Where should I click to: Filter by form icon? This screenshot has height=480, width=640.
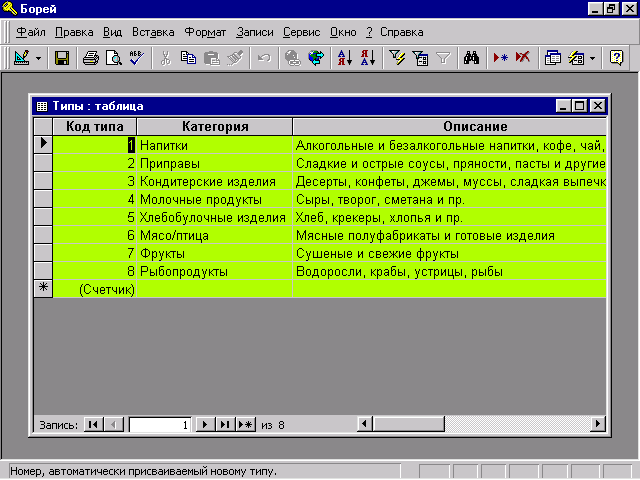point(420,58)
